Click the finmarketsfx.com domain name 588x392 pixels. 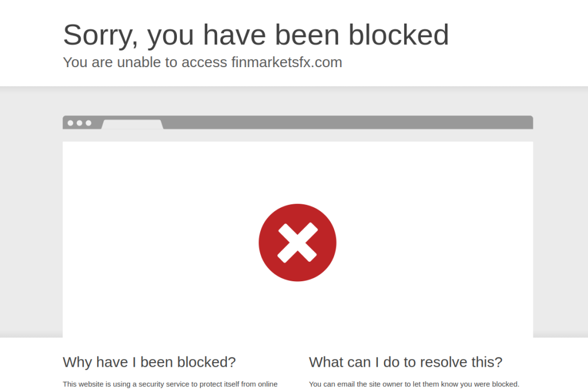click(287, 62)
